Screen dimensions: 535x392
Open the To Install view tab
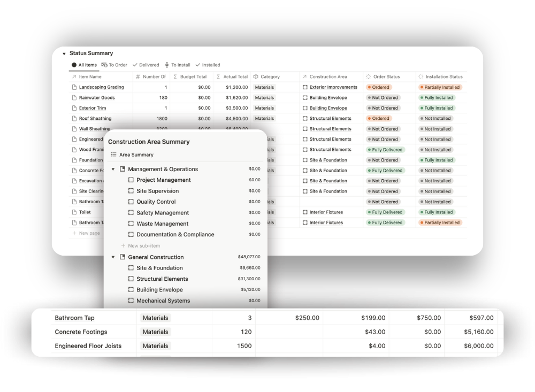[177, 65]
